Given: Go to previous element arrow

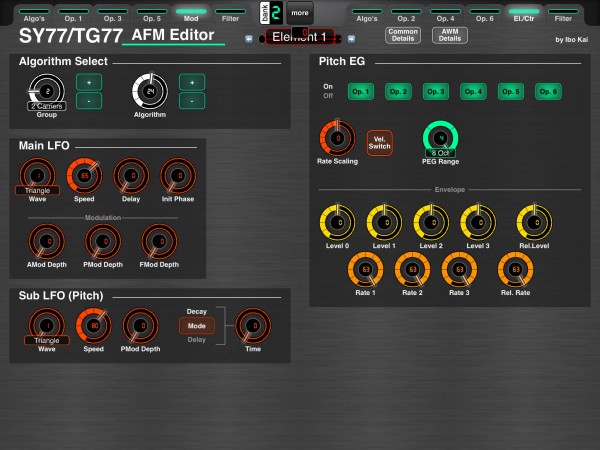Looking at the screenshot, I should [249, 39].
